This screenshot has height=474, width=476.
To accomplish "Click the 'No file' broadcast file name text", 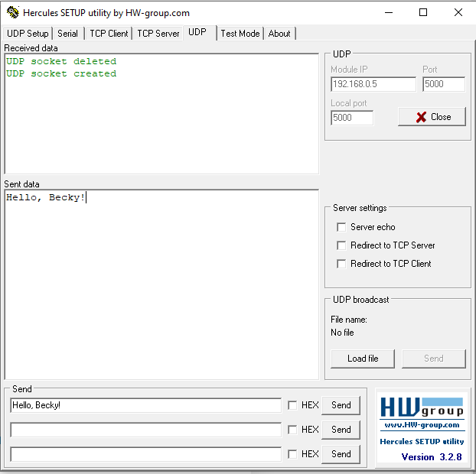I will pyautogui.click(x=342, y=333).
